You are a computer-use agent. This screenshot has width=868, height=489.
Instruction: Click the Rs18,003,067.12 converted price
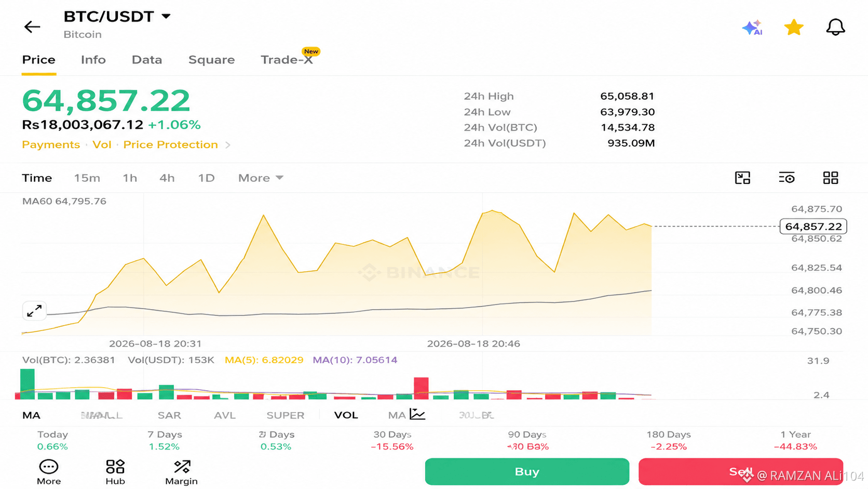pyautogui.click(x=83, y=125)
